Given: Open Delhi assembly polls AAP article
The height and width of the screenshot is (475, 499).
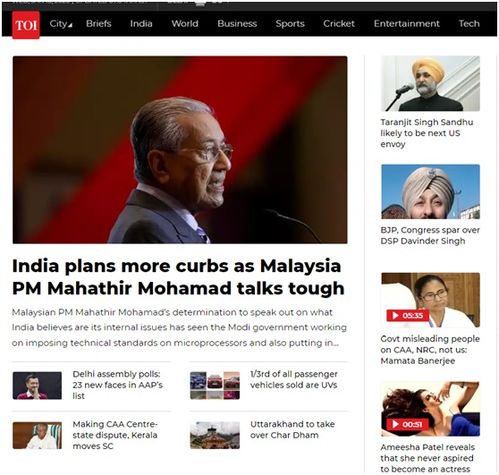Looking at the screenshot, I should [x=118, y=385].
